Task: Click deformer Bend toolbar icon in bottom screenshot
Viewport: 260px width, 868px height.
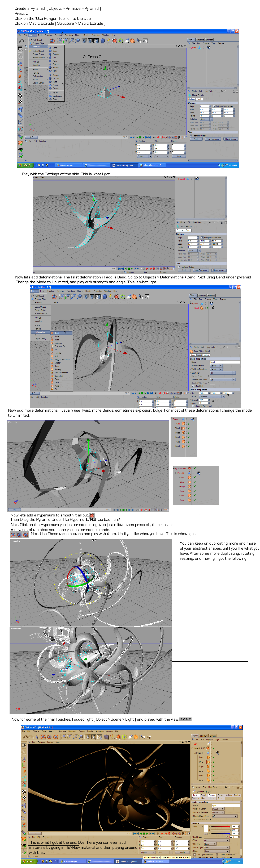Action: [136, 737]
